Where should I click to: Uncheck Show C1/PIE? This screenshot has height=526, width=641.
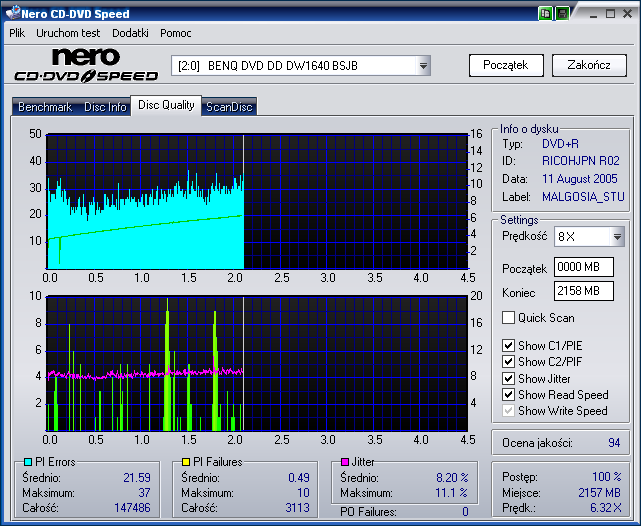tap(508, 345)
